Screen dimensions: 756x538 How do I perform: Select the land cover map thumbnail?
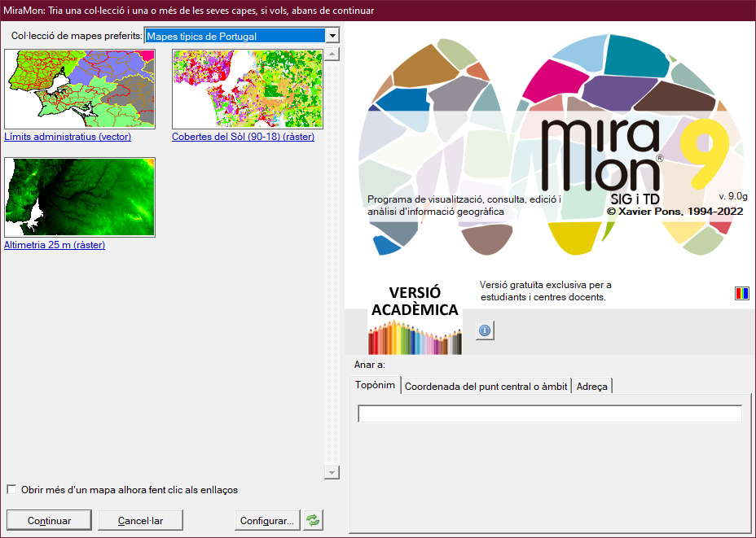point(248,89)
